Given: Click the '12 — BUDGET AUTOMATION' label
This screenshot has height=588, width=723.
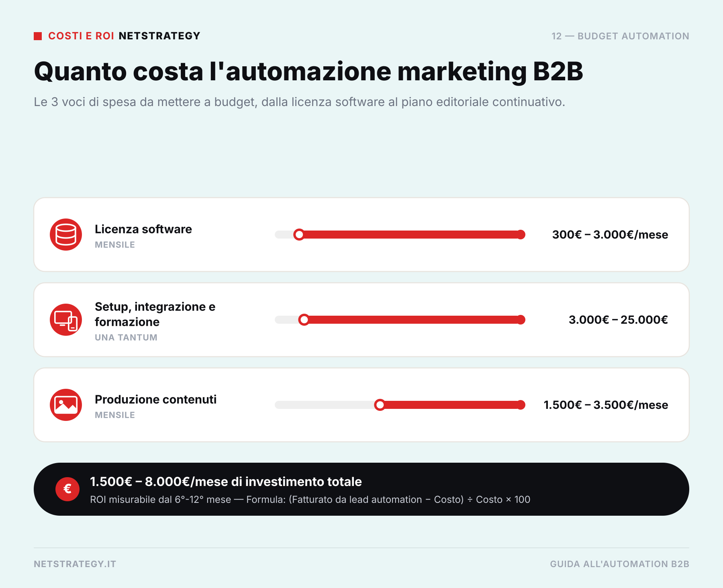Looking at the screenshot, I should [620, 36].
